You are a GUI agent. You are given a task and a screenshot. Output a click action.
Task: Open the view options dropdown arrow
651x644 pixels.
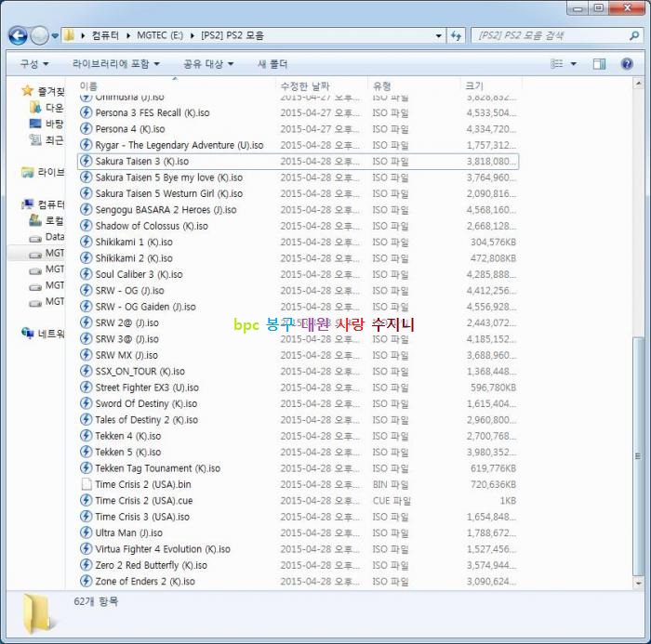(x=574, y=64)
